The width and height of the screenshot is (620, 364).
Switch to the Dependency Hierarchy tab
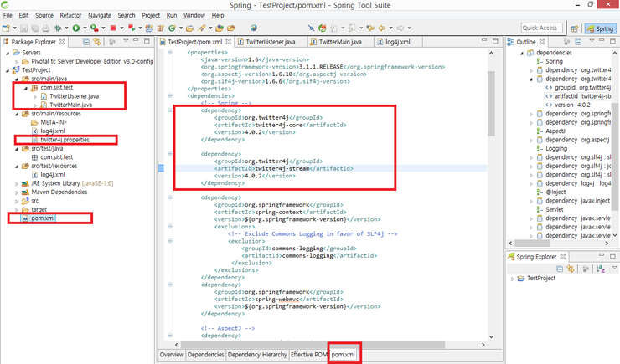257,355
